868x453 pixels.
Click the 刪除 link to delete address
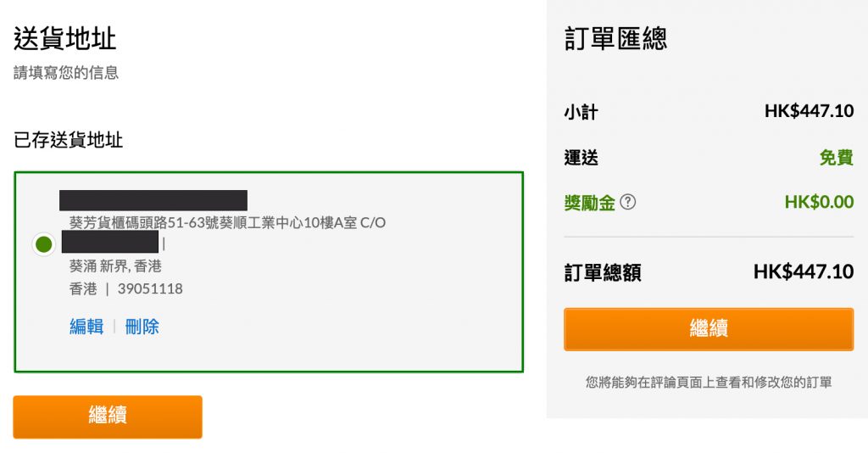point(142,327)
